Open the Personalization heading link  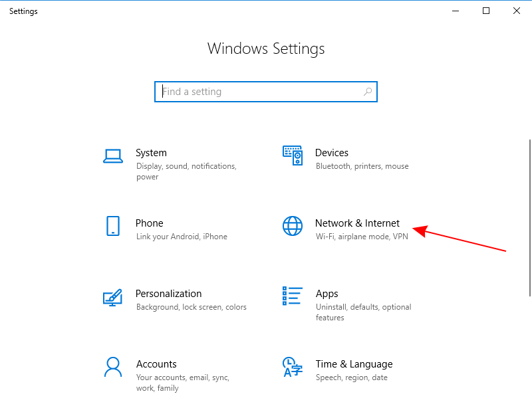pos(168,294)
